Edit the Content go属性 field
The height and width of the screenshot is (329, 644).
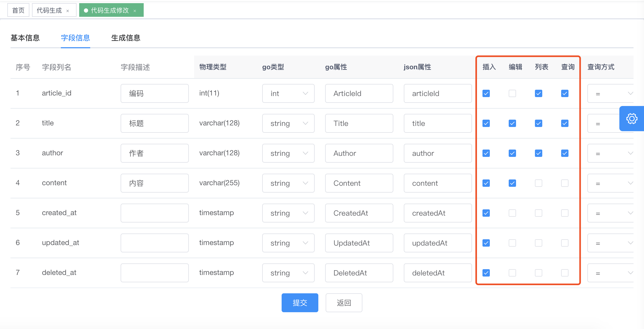tap(359, 183)
